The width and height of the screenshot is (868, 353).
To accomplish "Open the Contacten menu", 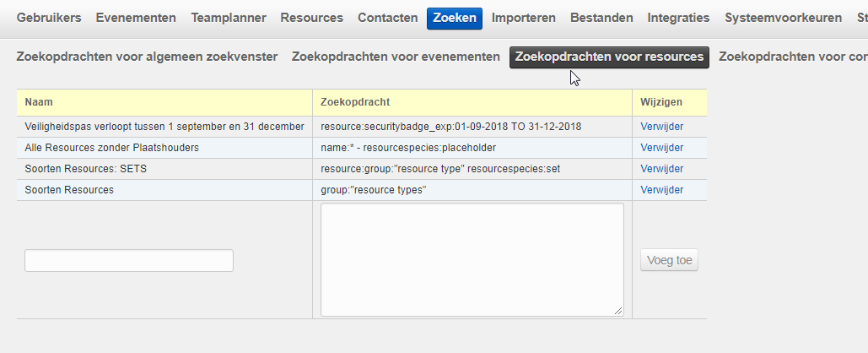I will (x=387, y=18).
